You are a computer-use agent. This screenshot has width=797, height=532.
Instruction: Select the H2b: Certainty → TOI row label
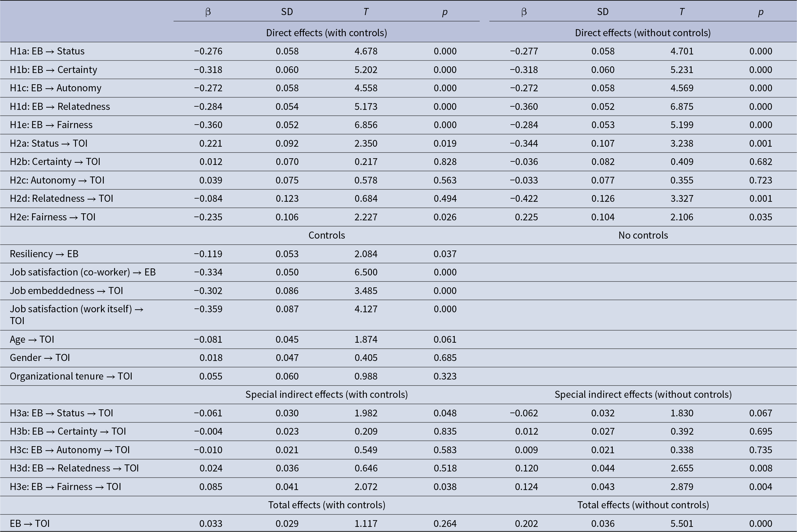[x=55, y=161]
